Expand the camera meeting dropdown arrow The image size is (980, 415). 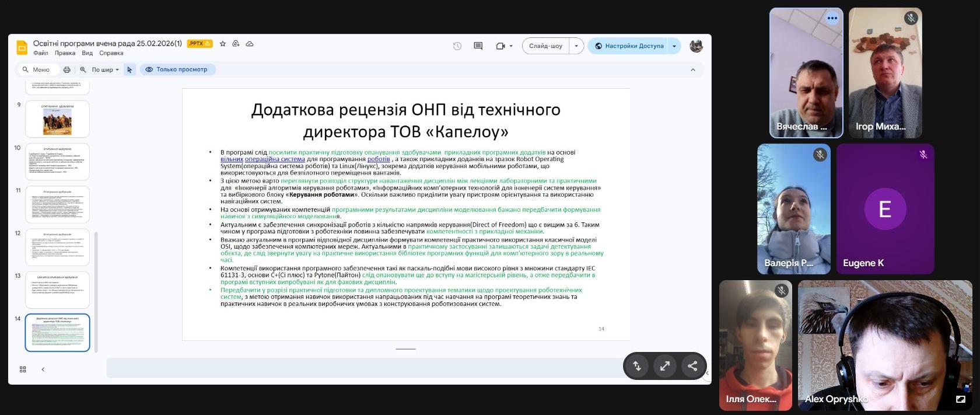pyautogui.click(x=511, y=46)
